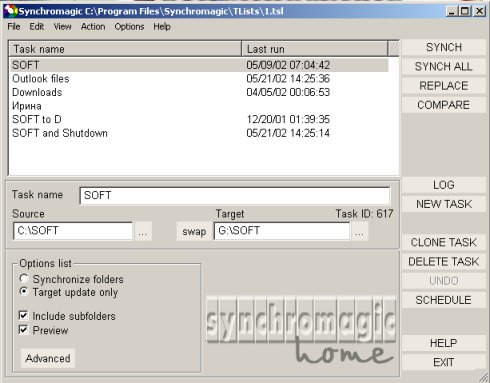Minimize the Synchromagic window

click(x=452, y=11)
